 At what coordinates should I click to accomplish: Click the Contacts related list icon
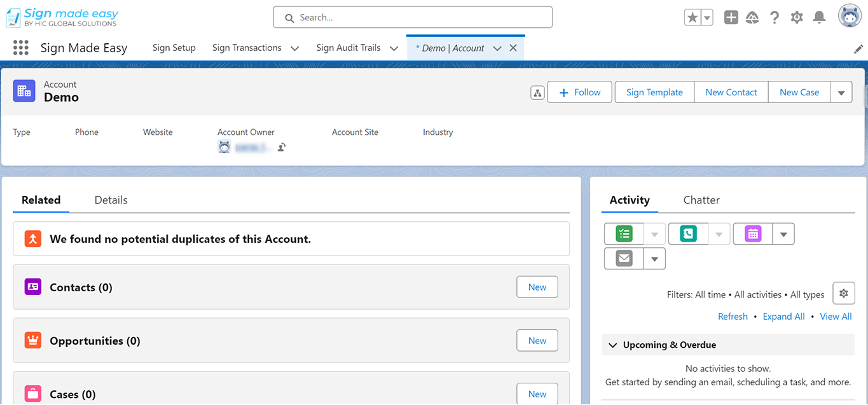click(x=33, y=287)
